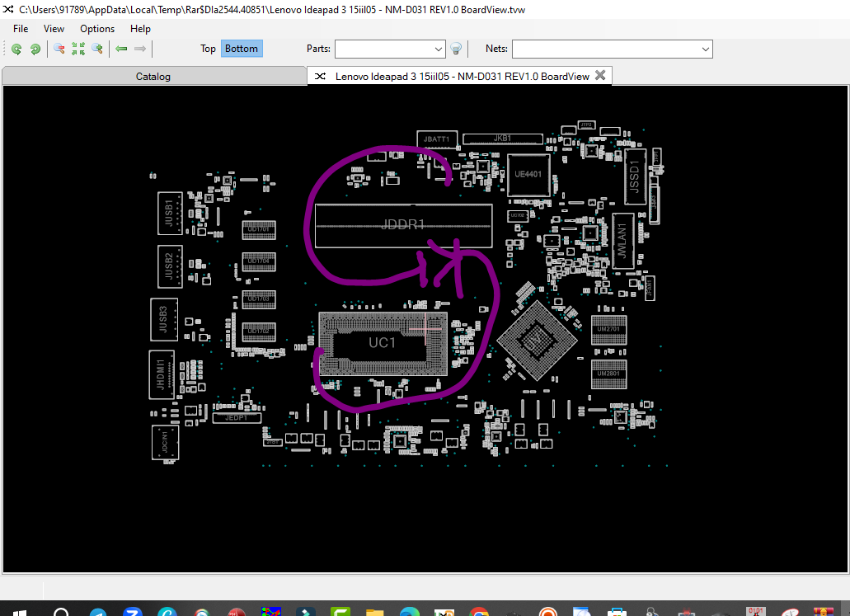Select the JUSB2 port component

[170, 266]
